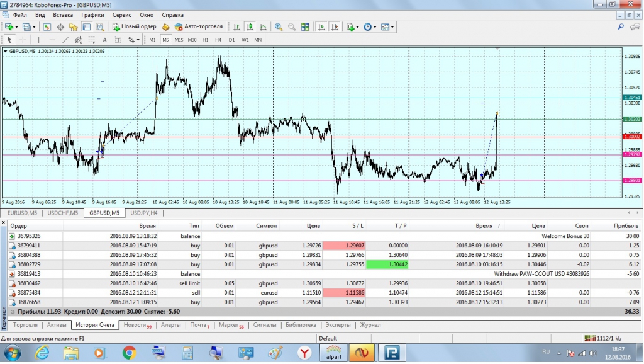
Task: Enable the H1 timeframe
Action: [x=205, y=40]
